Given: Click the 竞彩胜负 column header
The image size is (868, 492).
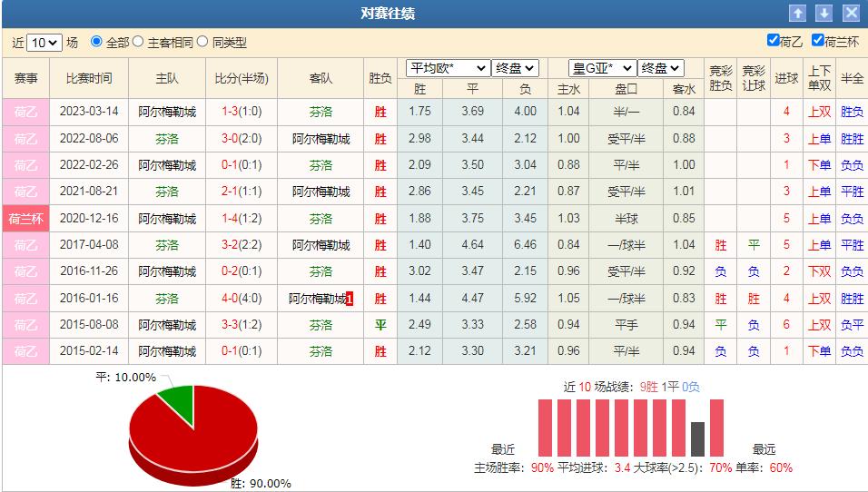Looking at the screenshot, I should point(720,79).
